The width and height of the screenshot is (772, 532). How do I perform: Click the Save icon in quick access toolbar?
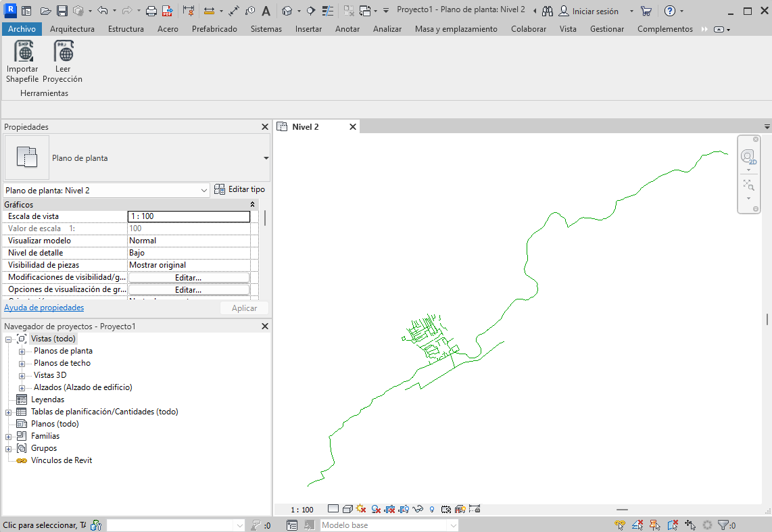click(x=62, y=11)
